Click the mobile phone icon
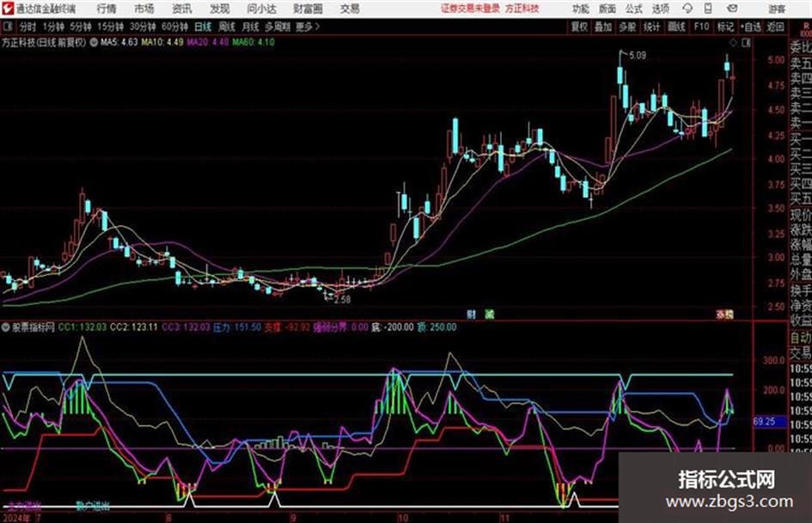This screenshot has width=812, height=523. coord(708,9)
